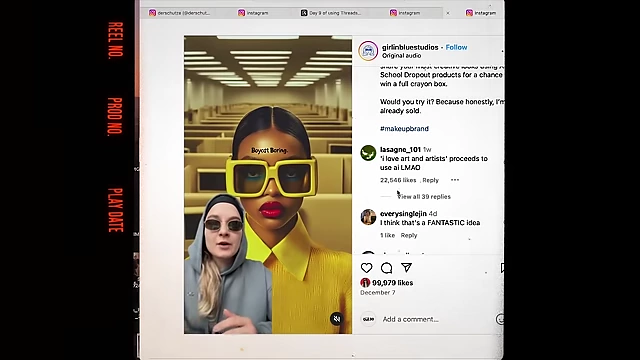The height and width of the screenshot is (360, 640).
Task: Open everysinglejin username
Action: click(x=403, y=213)
